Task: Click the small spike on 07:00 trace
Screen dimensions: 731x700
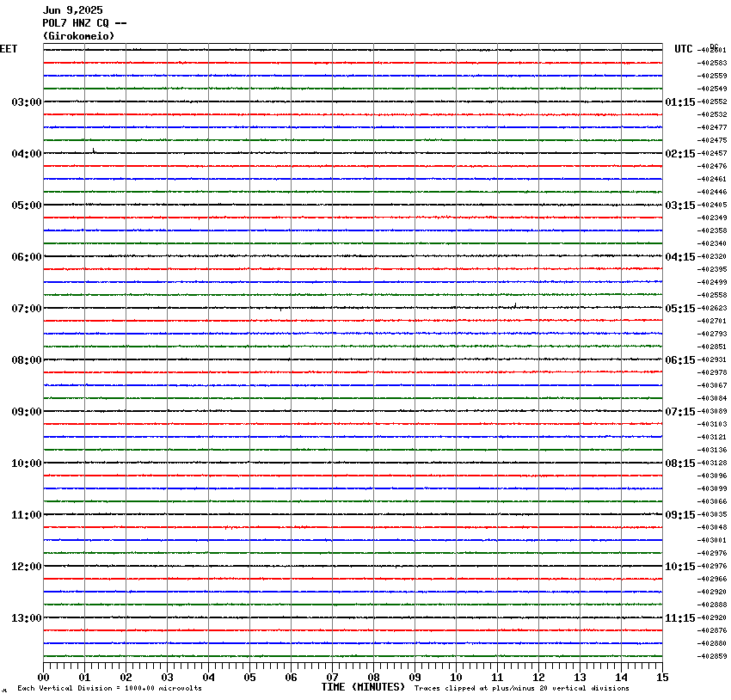Action: 514,304
